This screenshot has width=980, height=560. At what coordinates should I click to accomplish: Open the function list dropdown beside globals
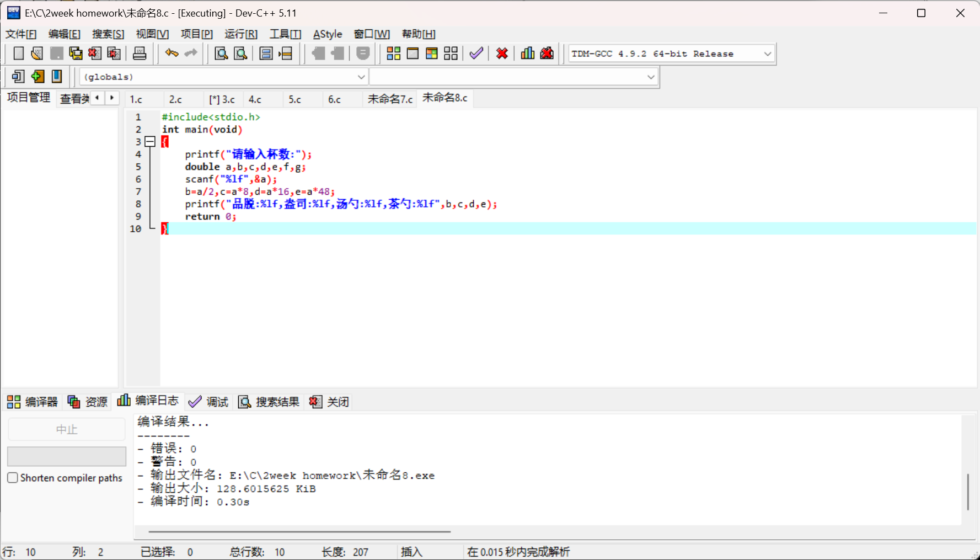point(651,77)
